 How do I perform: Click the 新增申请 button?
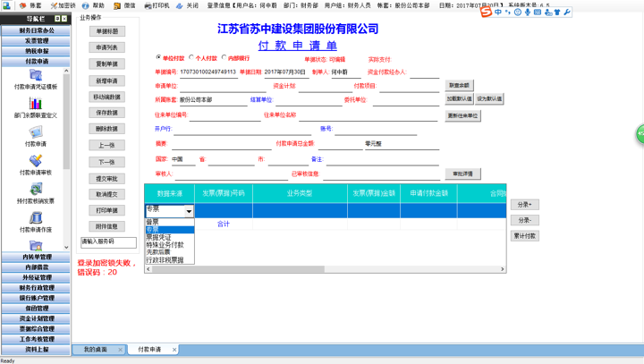[x=106, y=80]
